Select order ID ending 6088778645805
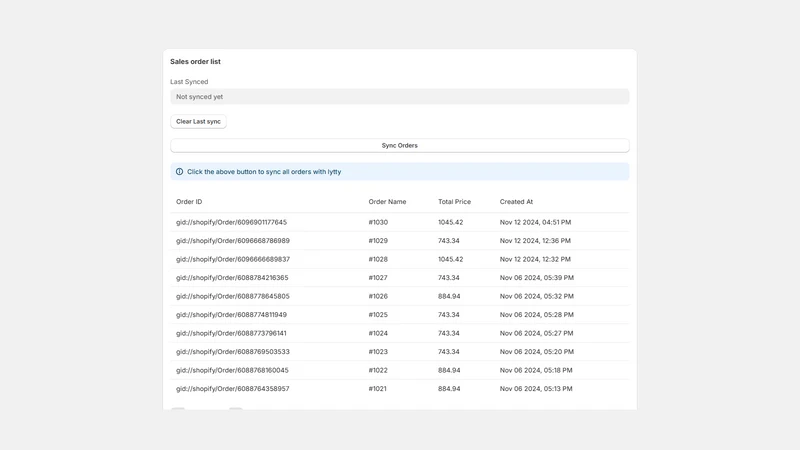This screenshot has height=450, width=800. (x=233, y=296)
